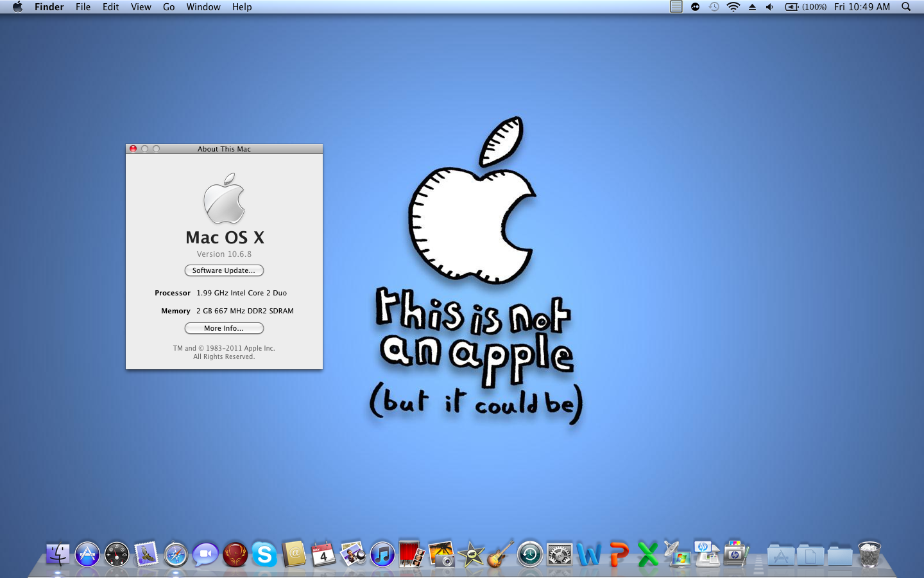Open the HP printer utility in Dock
The height and width of the screenshot is (578, 924).
click(737, 554)
